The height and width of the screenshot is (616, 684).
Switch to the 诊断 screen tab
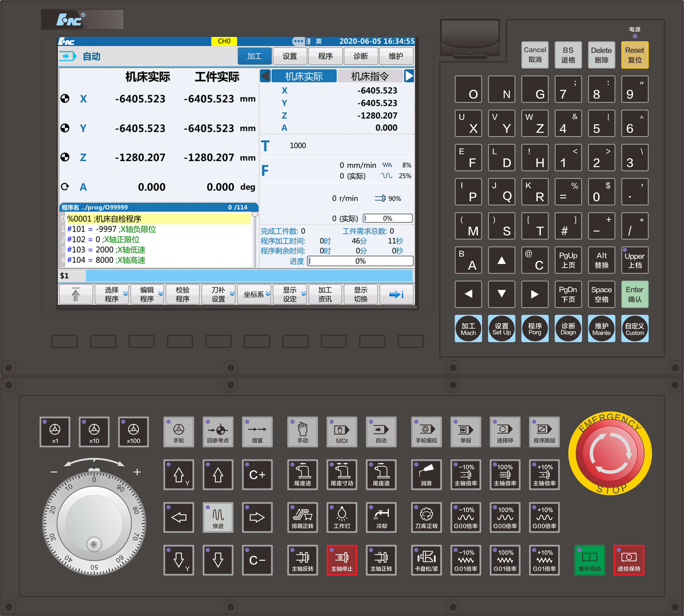point(361,56)
